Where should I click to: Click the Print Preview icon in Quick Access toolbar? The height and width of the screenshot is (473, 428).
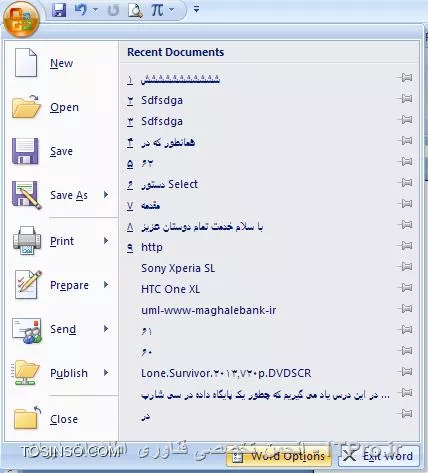(135, 10)
